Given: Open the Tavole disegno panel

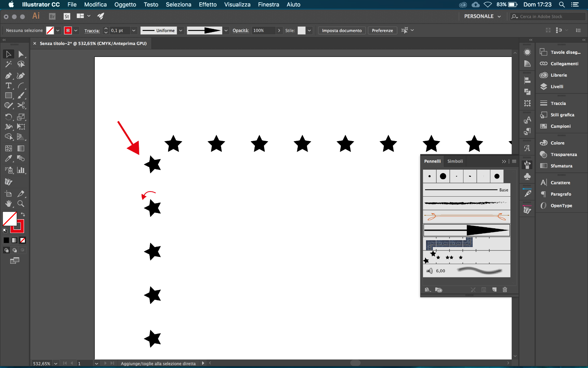Looking at the screenshot, I should (x=565, y=52).
